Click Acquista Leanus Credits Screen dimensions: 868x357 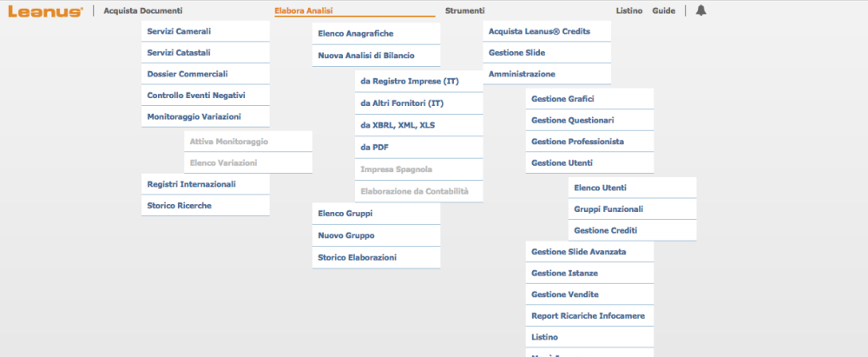click(x=539, y=31)
